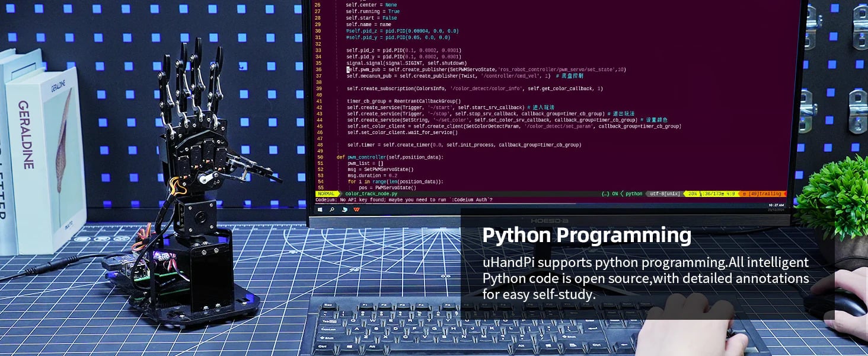Click line number 36 in the gutter
This screenshot has height=356, width=868.
[319, 69]
